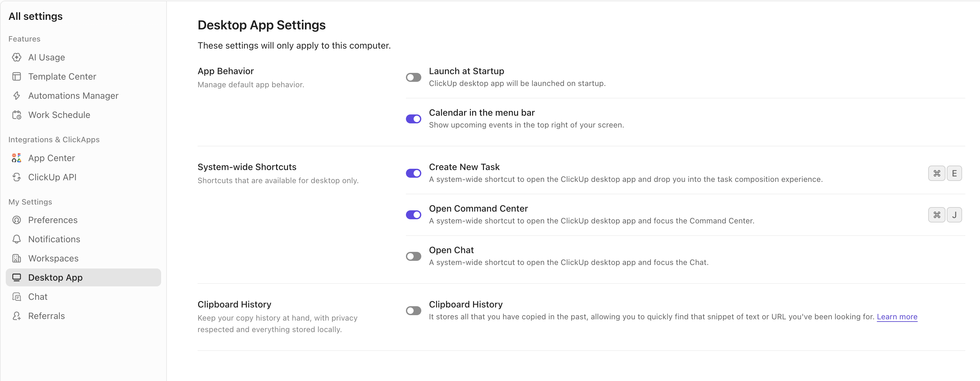Disable Calendar in the menu bar
980x381 pixels.
point(413,119)
